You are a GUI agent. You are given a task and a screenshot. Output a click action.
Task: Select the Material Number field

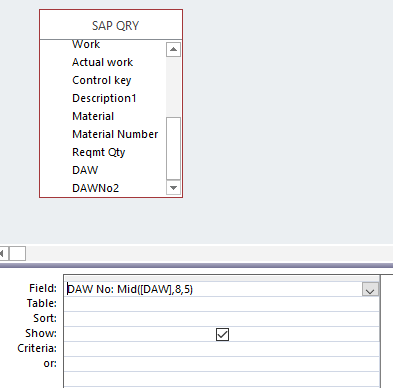pyautogui.click(x=115, y=134)
